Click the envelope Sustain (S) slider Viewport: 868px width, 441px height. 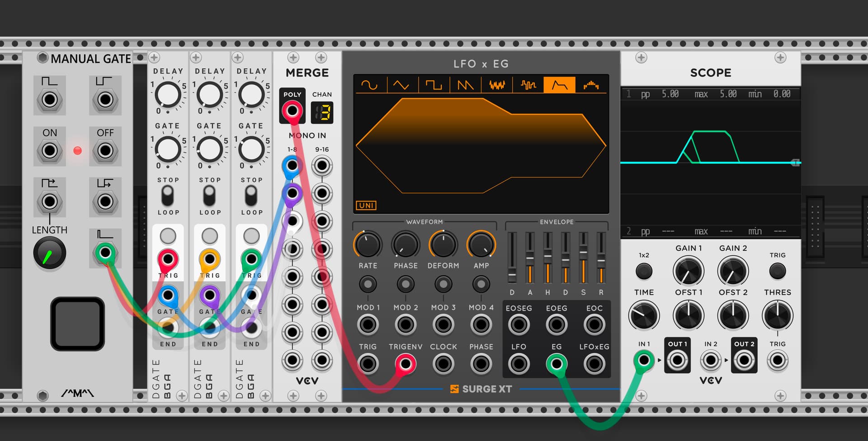pos(583,258)
